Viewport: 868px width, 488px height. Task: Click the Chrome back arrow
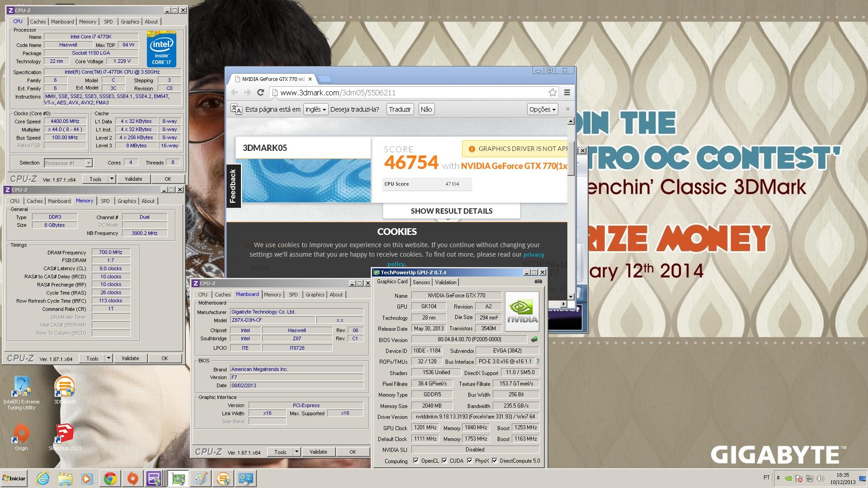point(234,92)
